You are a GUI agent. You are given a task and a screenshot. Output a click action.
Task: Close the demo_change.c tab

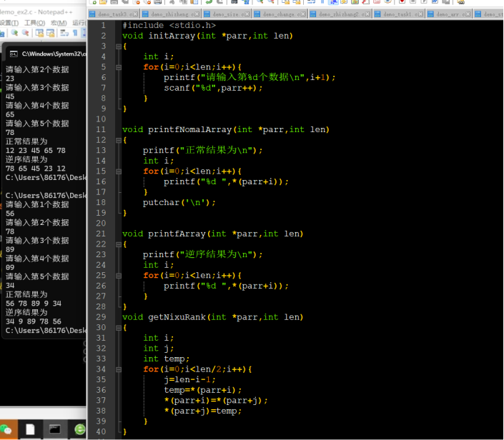click(303, 14)
